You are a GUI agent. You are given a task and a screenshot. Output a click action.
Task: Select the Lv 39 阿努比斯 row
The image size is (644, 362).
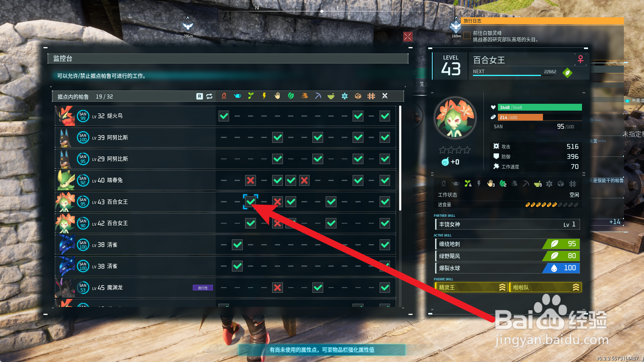[225, 138]
